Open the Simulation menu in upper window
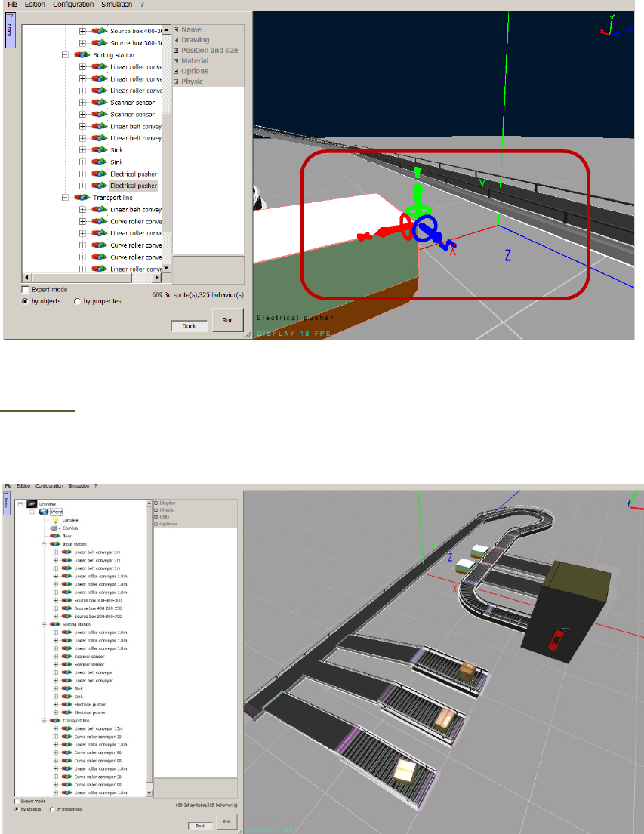The image size is (644, 834). [116, 5]
